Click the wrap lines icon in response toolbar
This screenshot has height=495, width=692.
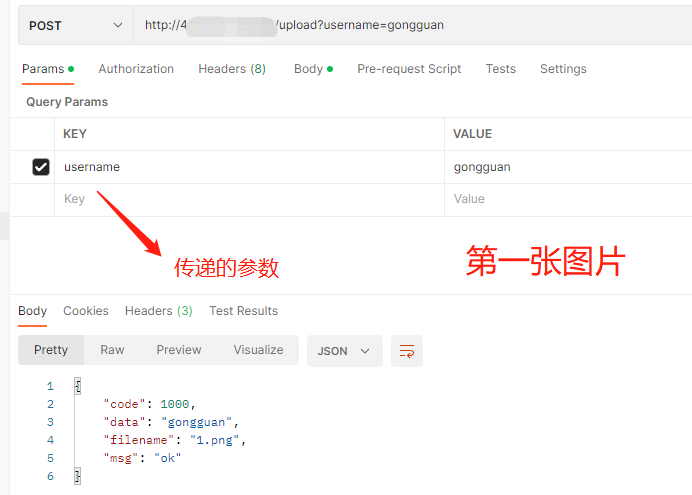point(407,351)
